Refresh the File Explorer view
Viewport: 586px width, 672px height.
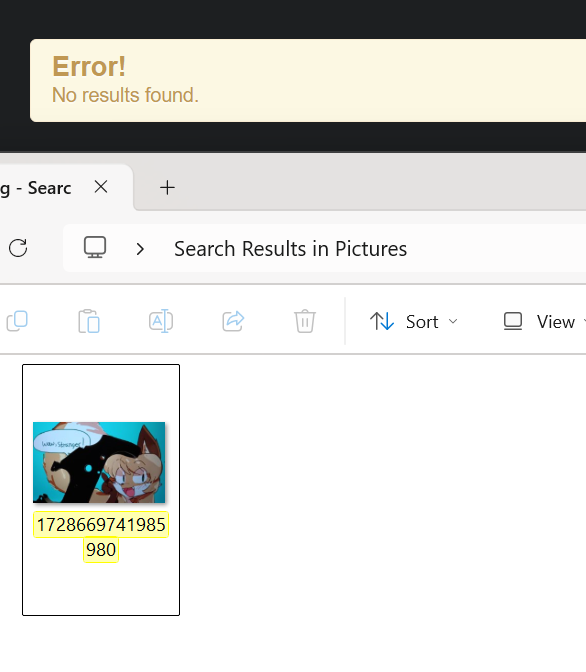18,248
